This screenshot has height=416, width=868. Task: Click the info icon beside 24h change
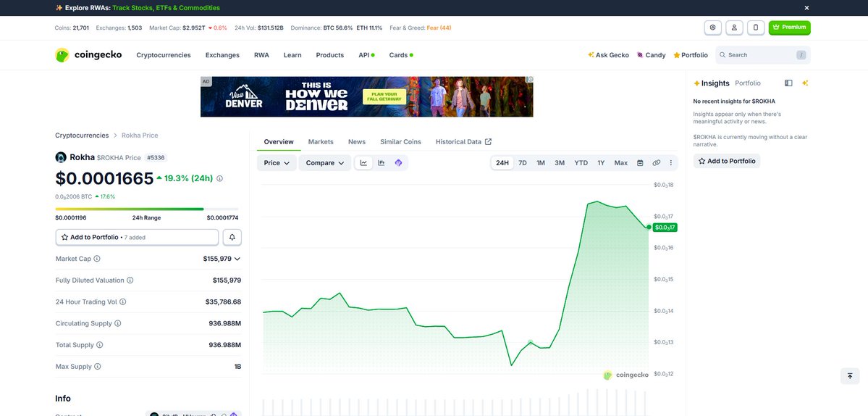click(220, 178)
